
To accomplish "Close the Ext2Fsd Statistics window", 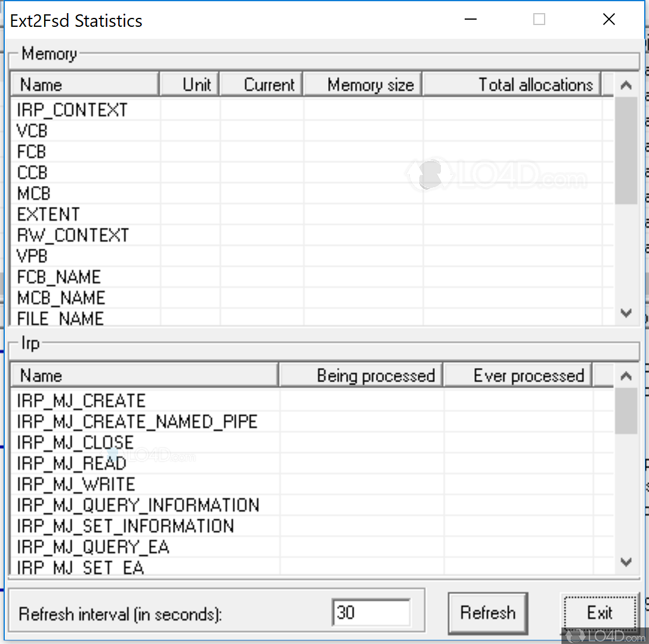I will click(x=608, y=19).
